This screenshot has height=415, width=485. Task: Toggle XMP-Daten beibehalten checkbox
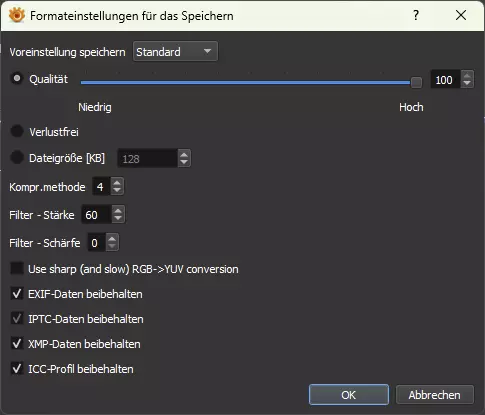click(17, 343)
